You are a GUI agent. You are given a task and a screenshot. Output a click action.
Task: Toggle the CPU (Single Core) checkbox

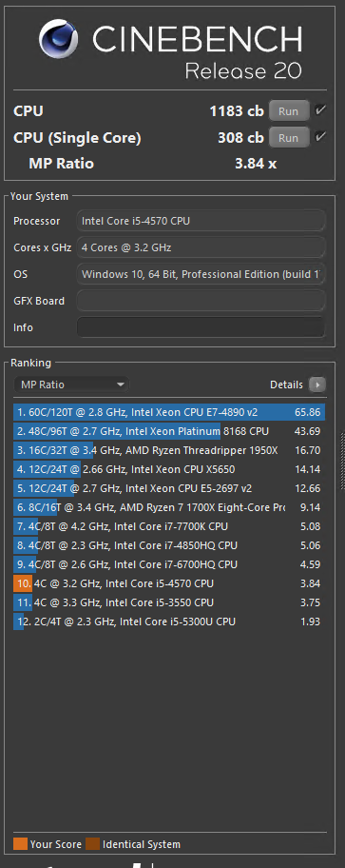[320, 137]
